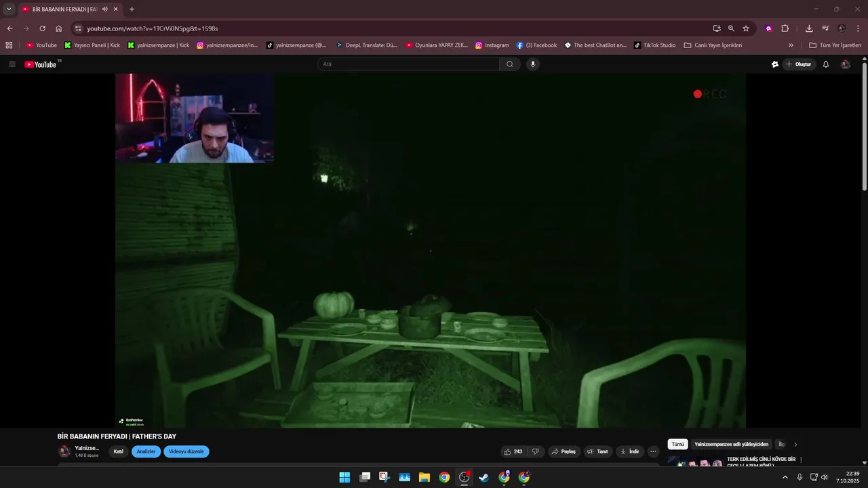Like the video (243)

(514, 451)
